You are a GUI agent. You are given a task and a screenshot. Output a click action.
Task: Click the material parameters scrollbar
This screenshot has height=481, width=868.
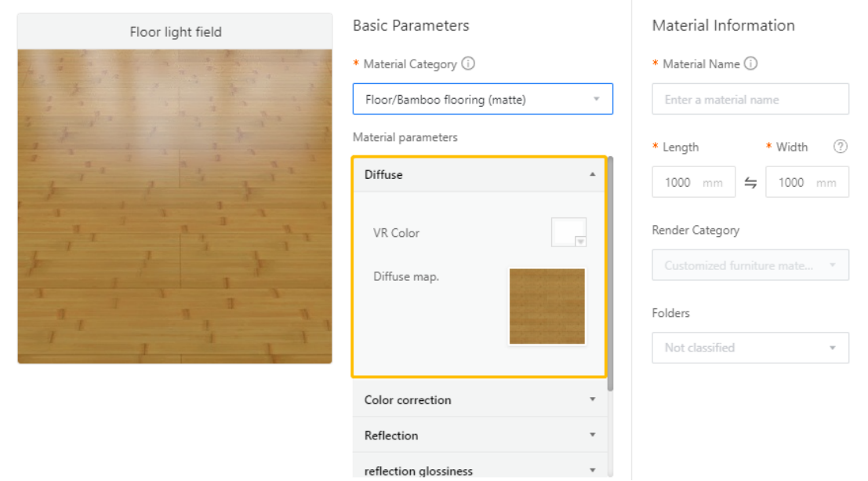(x=610, y=275)
